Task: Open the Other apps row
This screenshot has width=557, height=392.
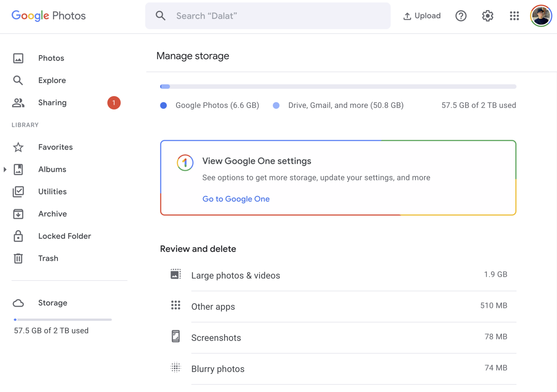Action: [x=338, y=306]
